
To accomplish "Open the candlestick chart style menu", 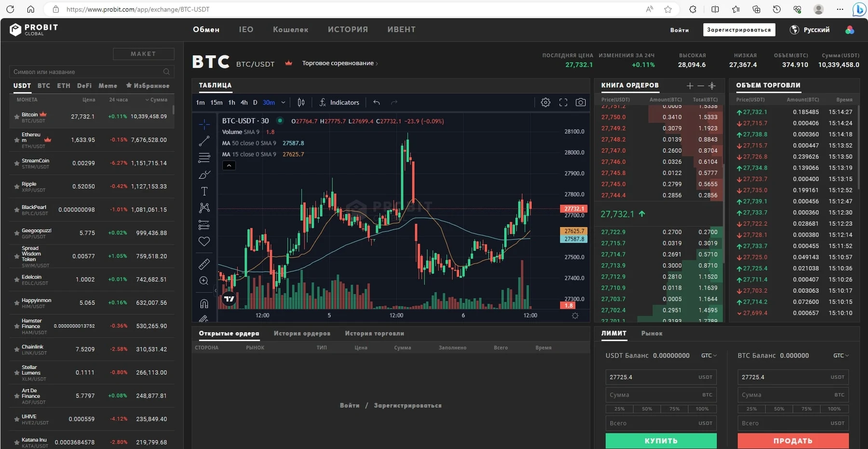I will click(301, 102).
